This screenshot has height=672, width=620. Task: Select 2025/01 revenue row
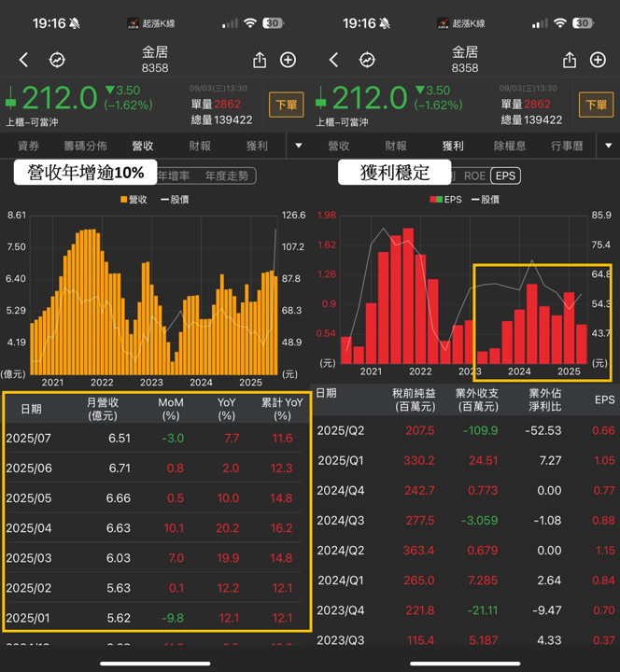[x=154, y=618]
